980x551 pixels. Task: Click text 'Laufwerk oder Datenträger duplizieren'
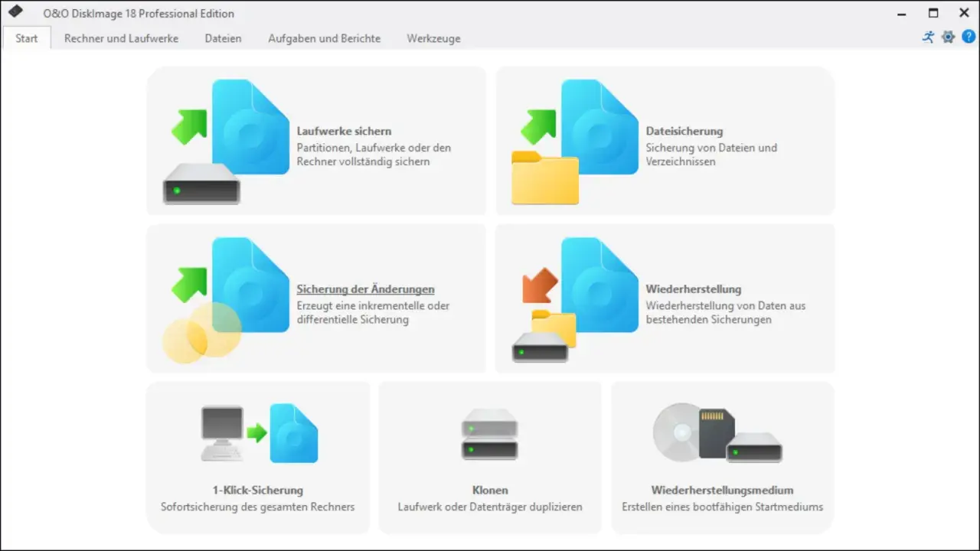[490, 507]
